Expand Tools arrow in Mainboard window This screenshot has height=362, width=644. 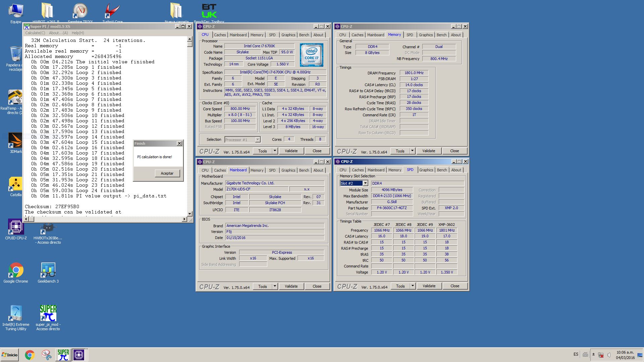pyautogui.click(x=275, y=286)
